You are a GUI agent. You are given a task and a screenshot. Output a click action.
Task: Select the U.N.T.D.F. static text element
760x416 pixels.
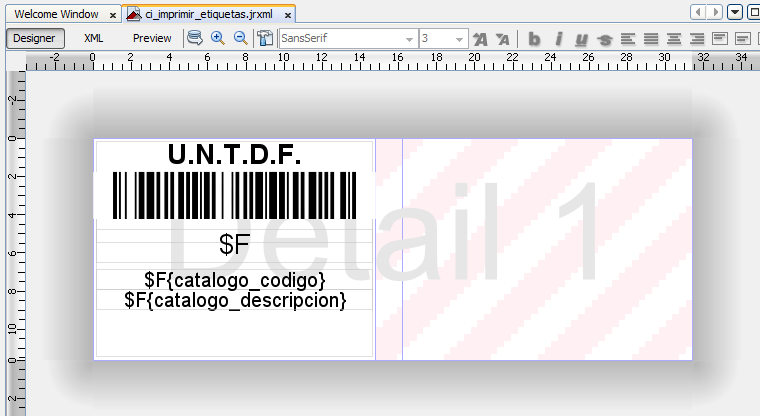pos(235,155)
